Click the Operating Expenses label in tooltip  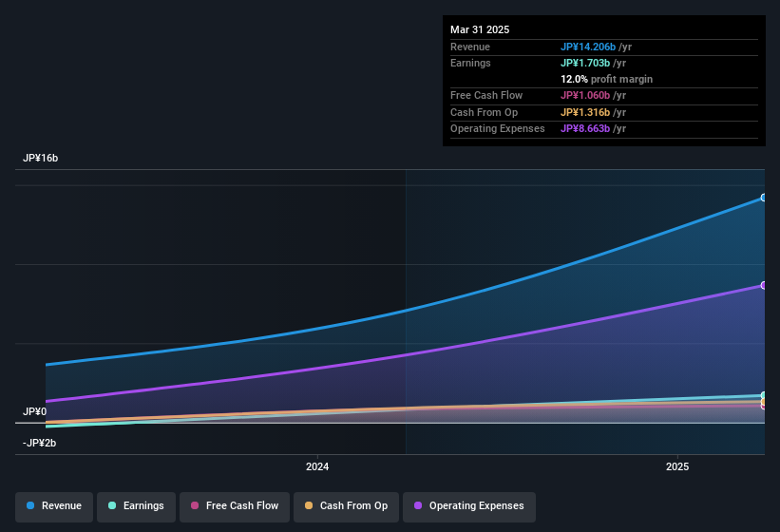tap(498, 129)
